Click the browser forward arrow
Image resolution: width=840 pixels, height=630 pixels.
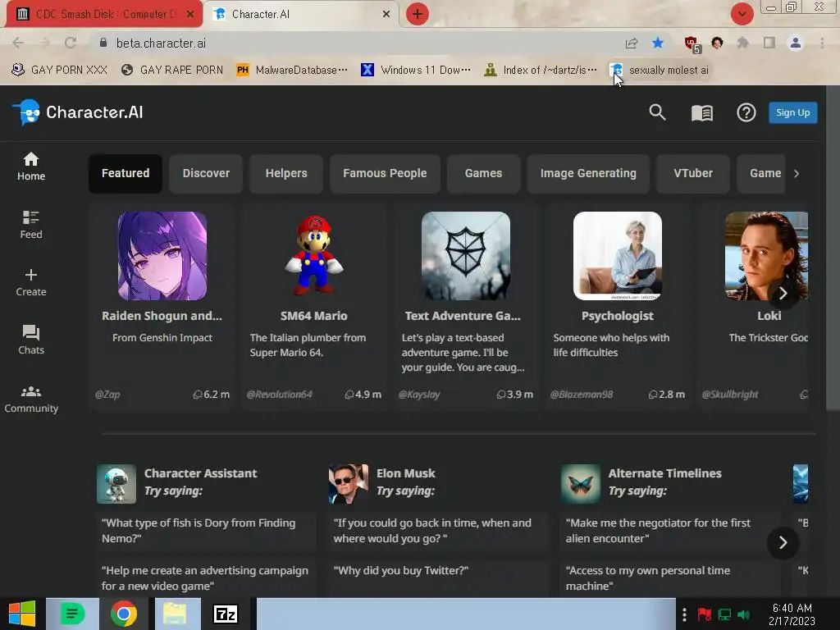pyautogui.click(x=44, y=43)
